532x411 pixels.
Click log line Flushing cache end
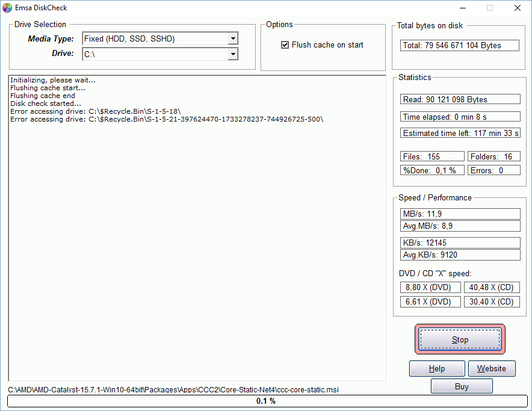(x=43, y=96)
